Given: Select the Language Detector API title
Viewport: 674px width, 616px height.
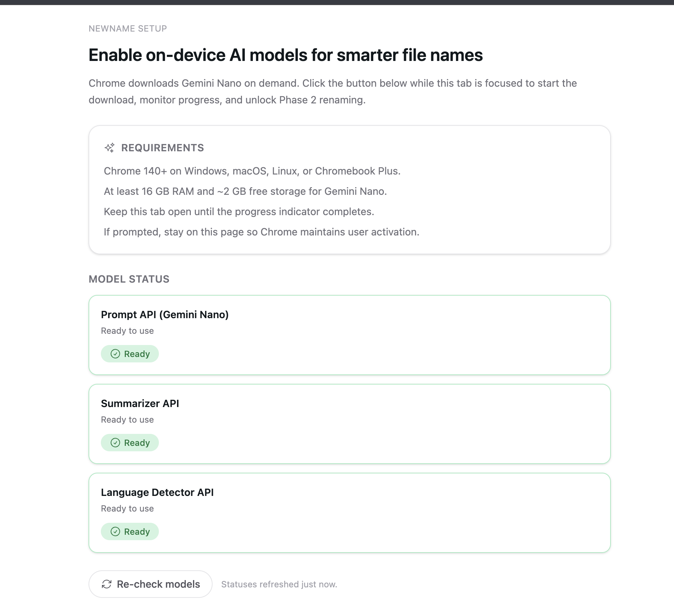Looking at the screenshot, I should pos(157,492).
